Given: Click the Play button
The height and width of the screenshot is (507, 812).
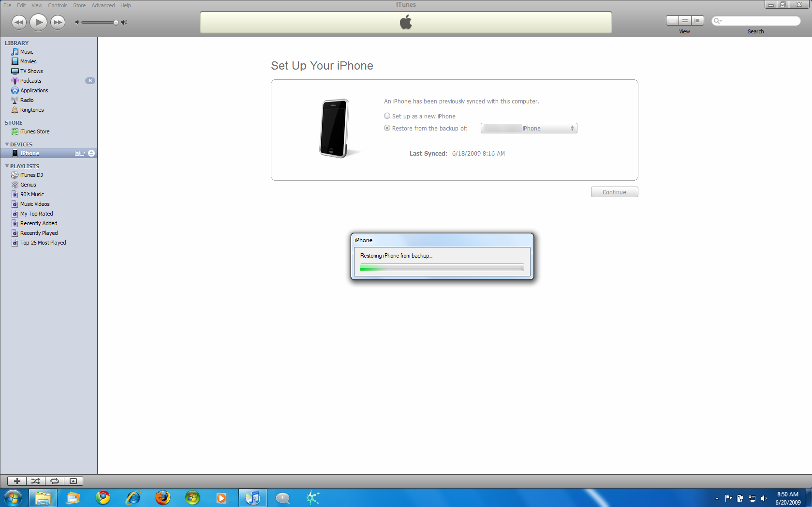Looking at the screenshot, I should (38, 22).
